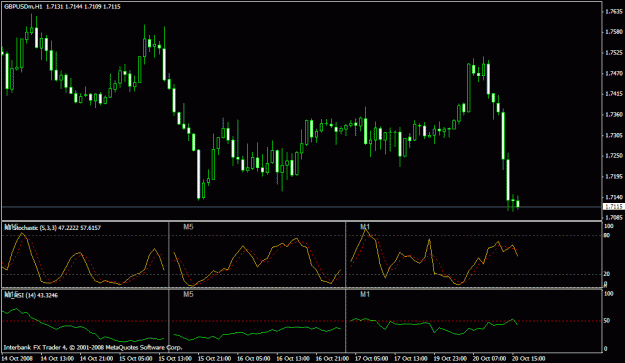625x363 pixels.
Task: Click price axis label 1.7525
Action: click(614, 53)
